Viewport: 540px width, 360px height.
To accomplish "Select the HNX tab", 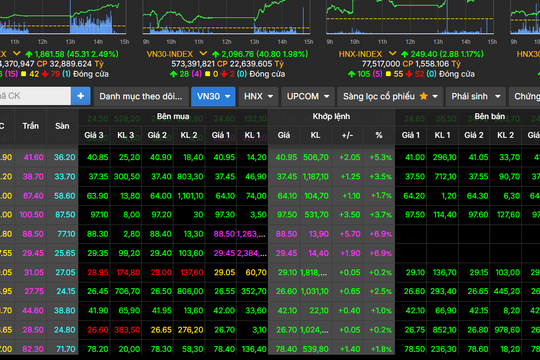I will [258, 96].
